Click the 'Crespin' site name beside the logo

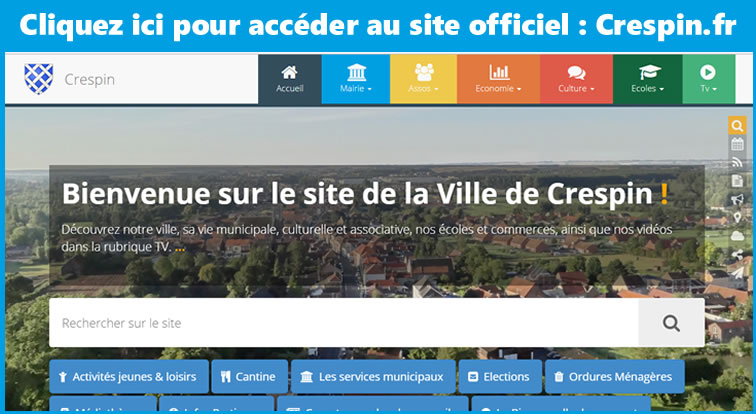coord(90,80)
